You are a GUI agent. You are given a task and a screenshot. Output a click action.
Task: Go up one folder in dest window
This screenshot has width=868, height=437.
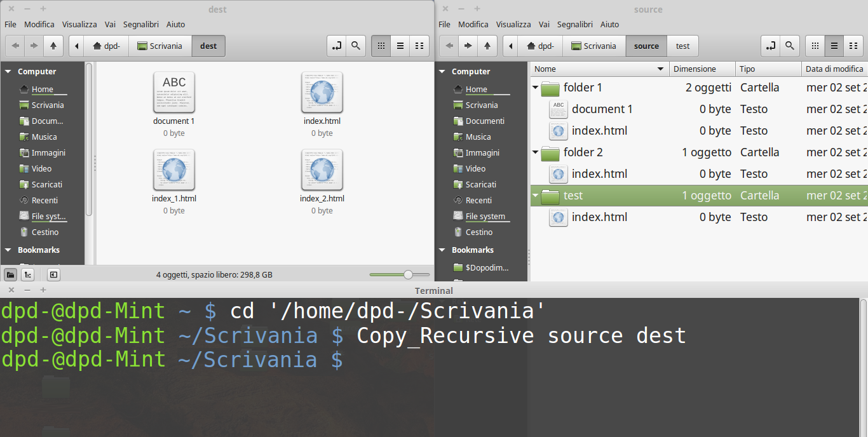[53, 46]
